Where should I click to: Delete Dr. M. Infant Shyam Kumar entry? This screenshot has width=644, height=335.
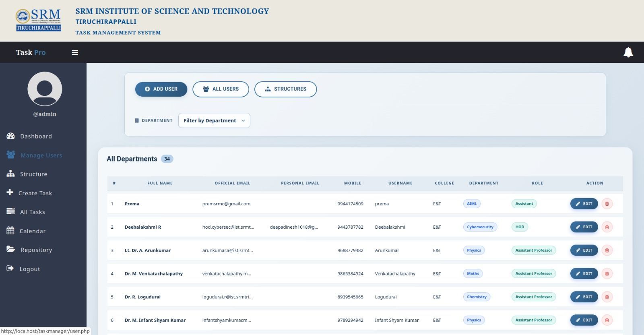(607, 321)
